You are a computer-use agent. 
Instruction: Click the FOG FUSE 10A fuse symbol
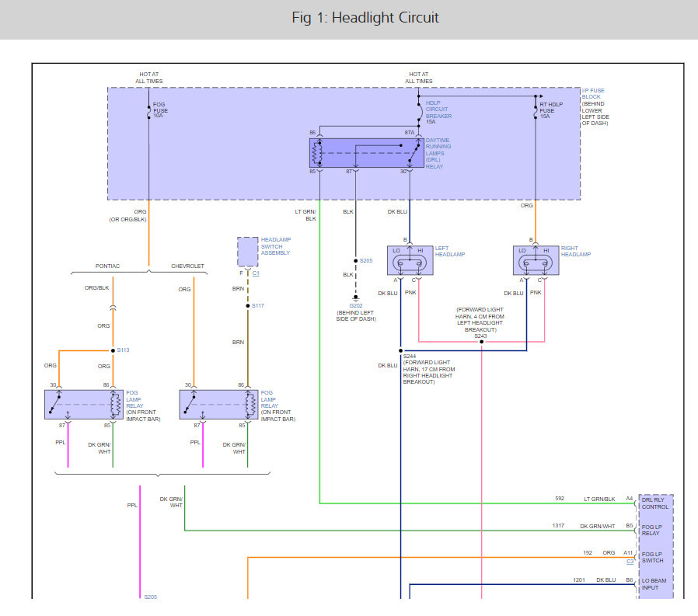[148, 112]
